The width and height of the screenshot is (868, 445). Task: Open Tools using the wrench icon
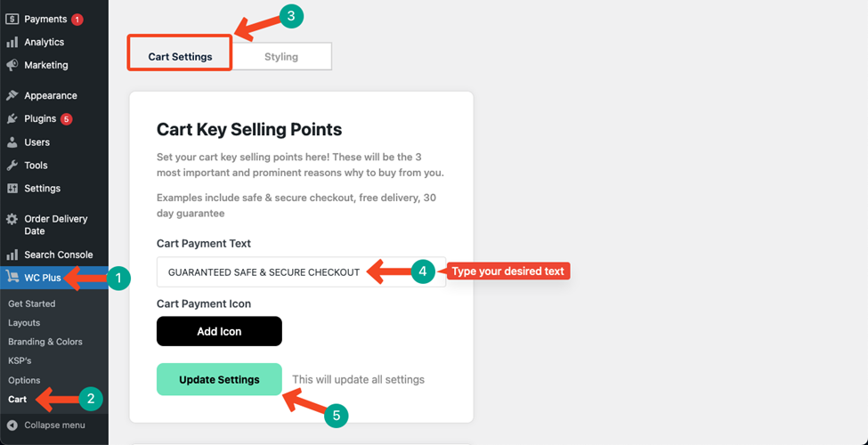[x=12, y=166]
